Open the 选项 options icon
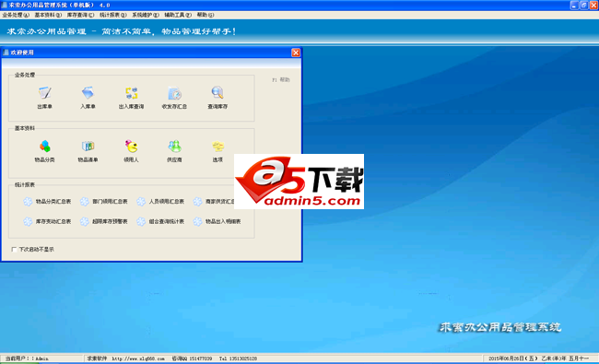This screenshot has height=364, width=599. (217, 146)
